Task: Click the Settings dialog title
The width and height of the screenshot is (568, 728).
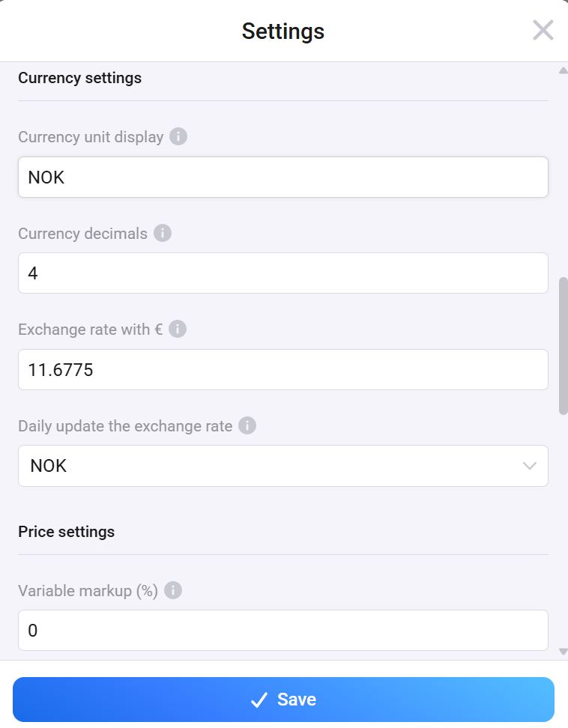Action: (283, 31)
